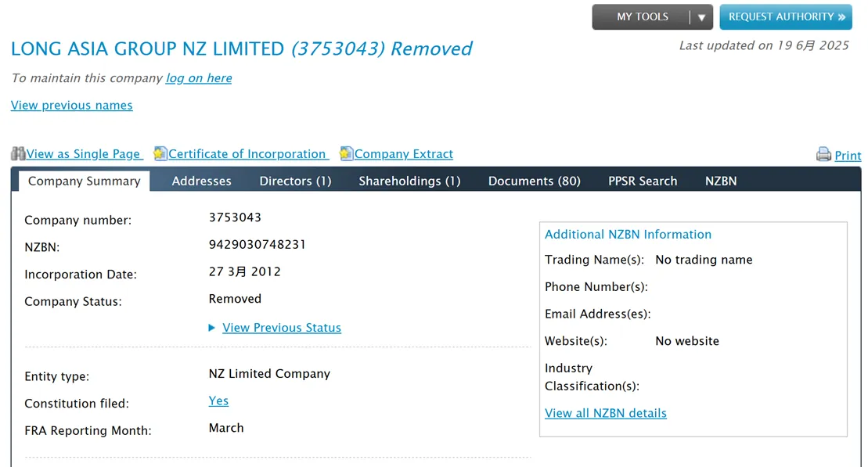Viewport: 868px width, 467px height.
Task: Click the My Tools button
Action: [642, 17]
